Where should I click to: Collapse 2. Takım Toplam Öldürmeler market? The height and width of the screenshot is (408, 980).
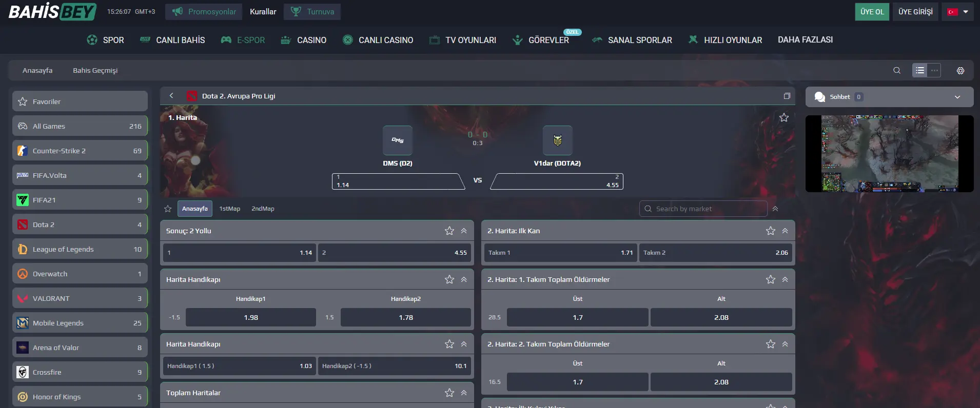785,344
